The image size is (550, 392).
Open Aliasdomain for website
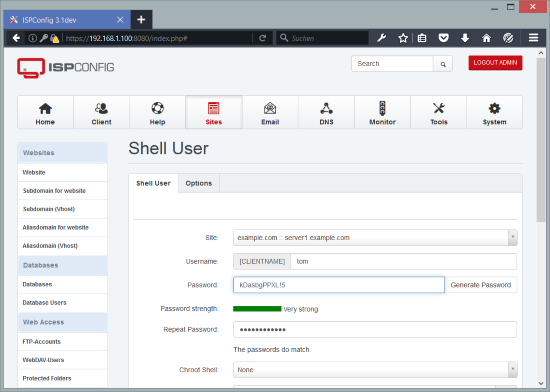pos(62,227)
